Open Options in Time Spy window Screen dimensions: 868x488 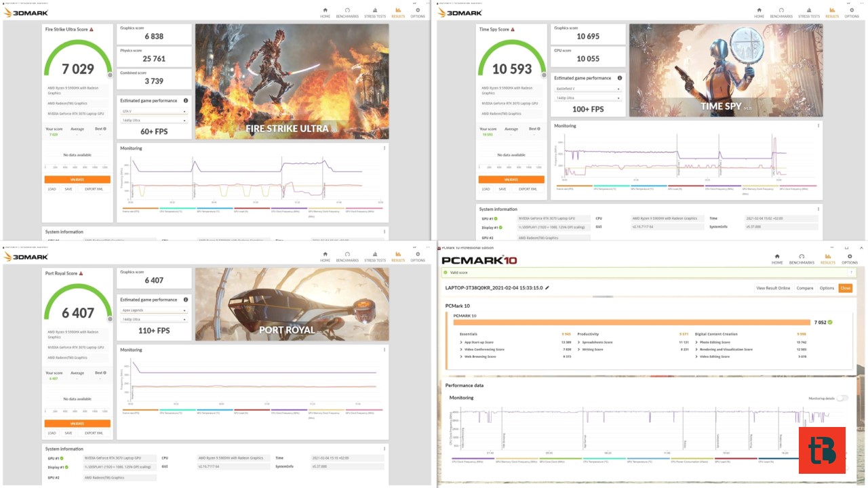pyautogui.click(x=852, y=12)
